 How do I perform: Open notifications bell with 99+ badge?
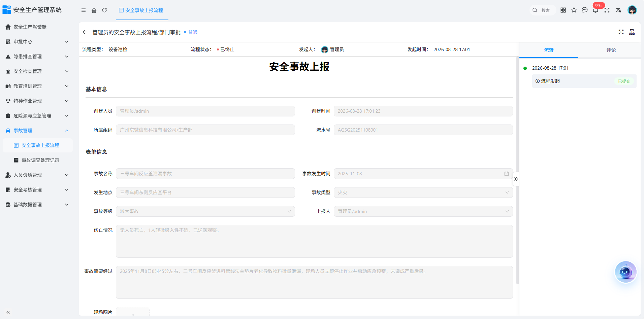point(595,10)
